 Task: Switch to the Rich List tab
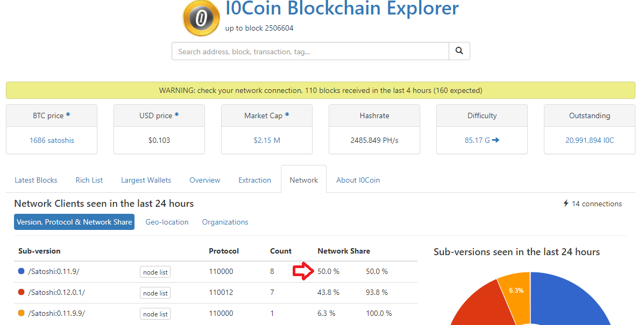[x=89, y=180]
